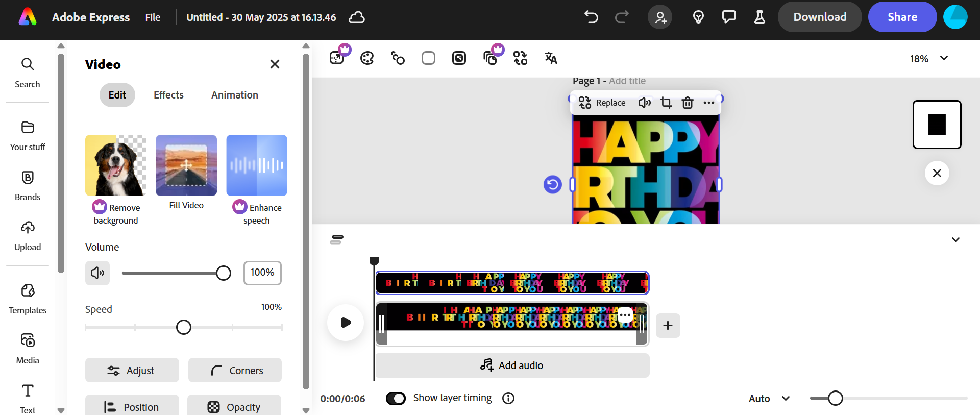
Task: Open more options on the video toolbar
Action: (x=709, y=103)
